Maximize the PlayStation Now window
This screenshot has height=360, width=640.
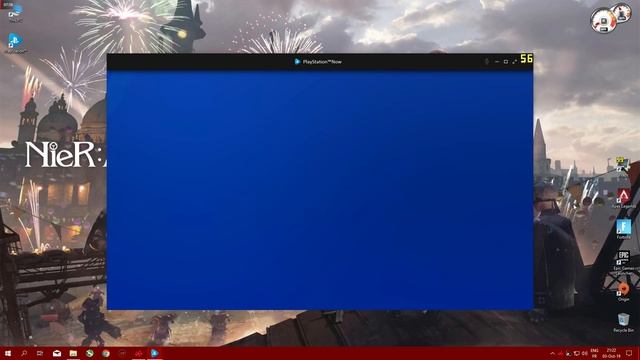(x=506, y=62)
